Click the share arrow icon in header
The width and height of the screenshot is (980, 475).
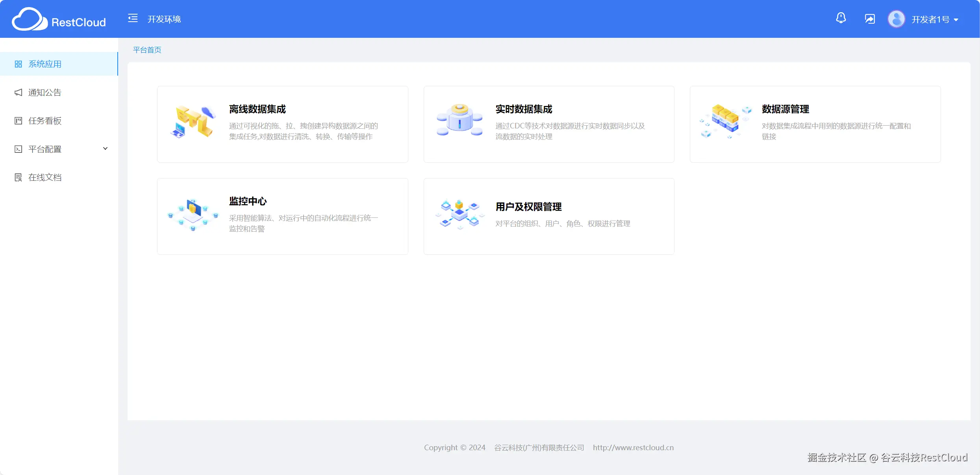(x=869, y=19)
